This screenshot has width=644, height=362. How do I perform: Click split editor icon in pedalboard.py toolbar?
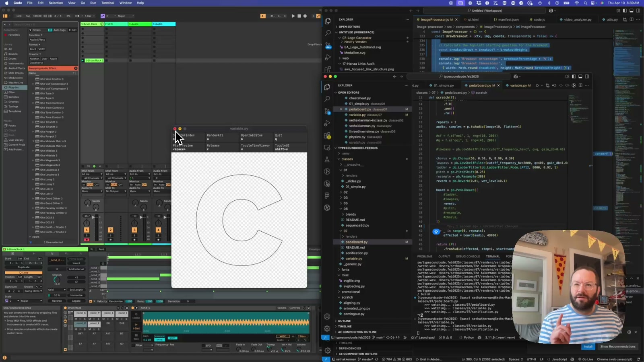(x=580, y=85)
